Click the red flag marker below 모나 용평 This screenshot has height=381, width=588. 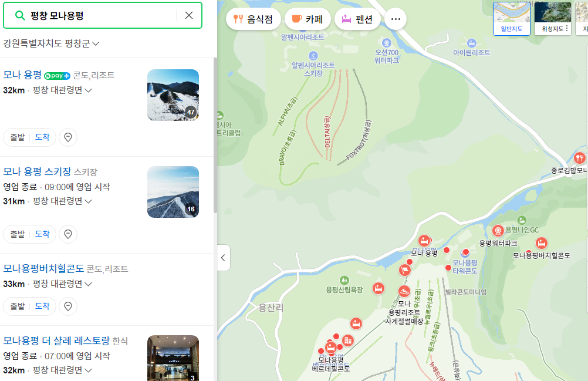click(x=405, y=269)
